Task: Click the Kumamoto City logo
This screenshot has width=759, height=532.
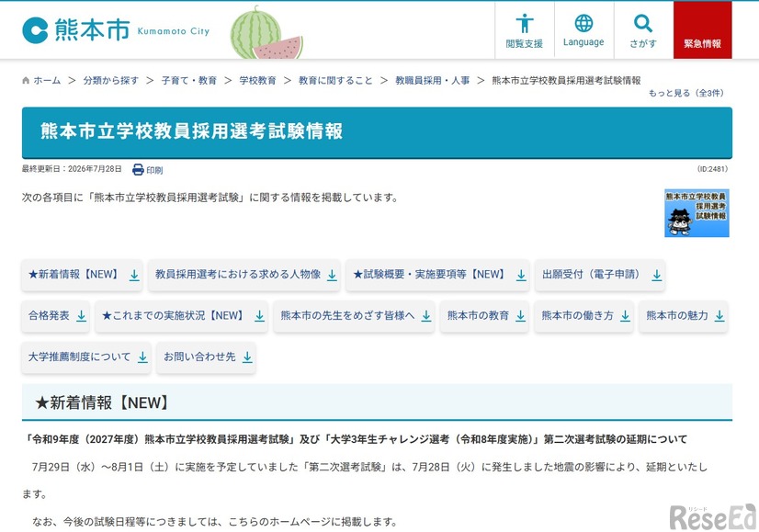Action: coord(116,31)
